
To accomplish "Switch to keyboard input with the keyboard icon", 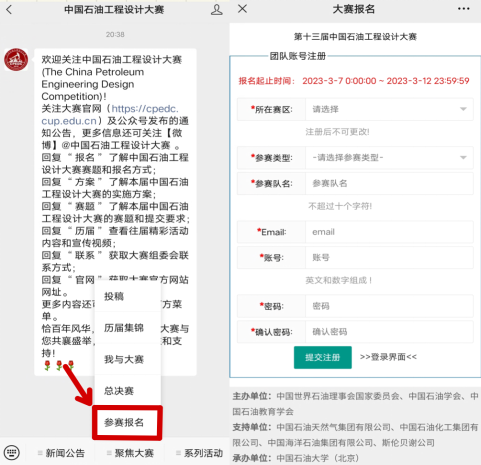I will (12, 453).
